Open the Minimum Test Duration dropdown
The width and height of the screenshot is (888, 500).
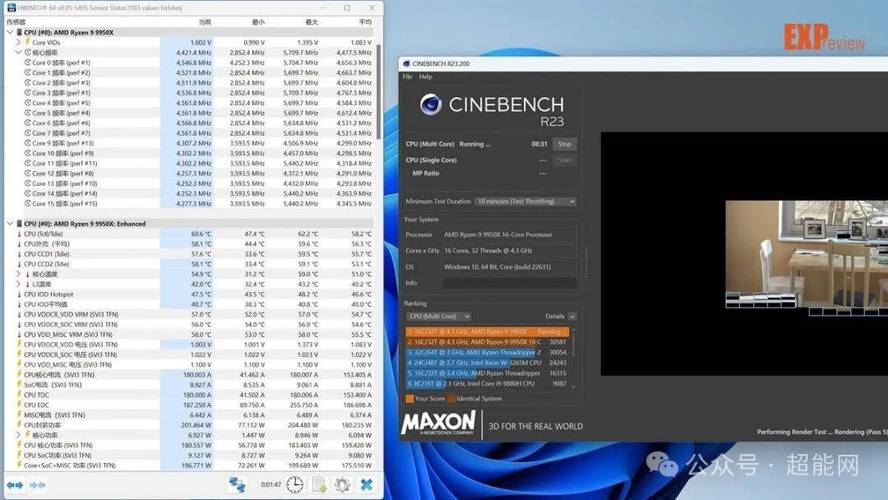(x=526, y=202)
